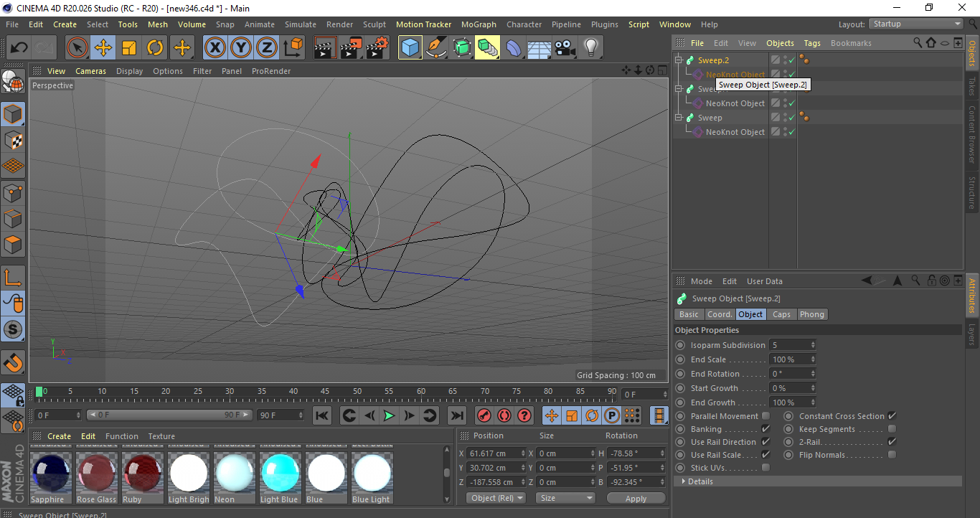Switch to the Coord. tab
The height and width of the screenshot is (518, 980).
pos(720,314)
